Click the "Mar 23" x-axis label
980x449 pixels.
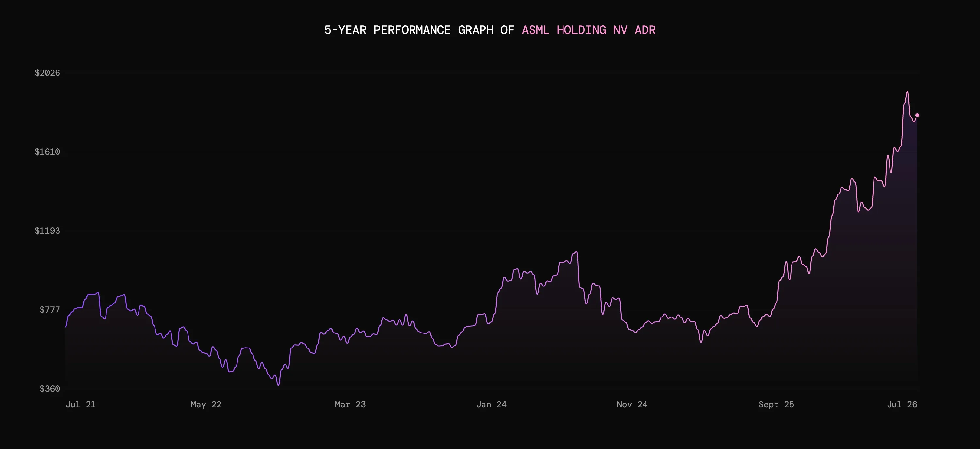click(x=350, y=404)
